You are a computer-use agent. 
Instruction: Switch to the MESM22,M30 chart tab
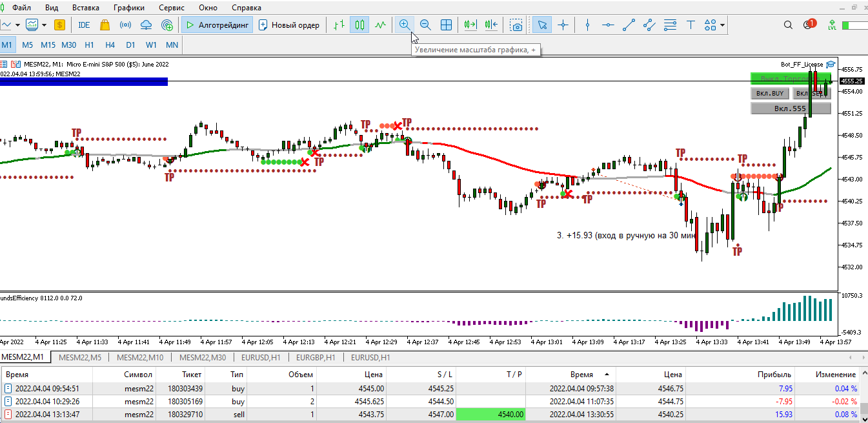point(202,357)
